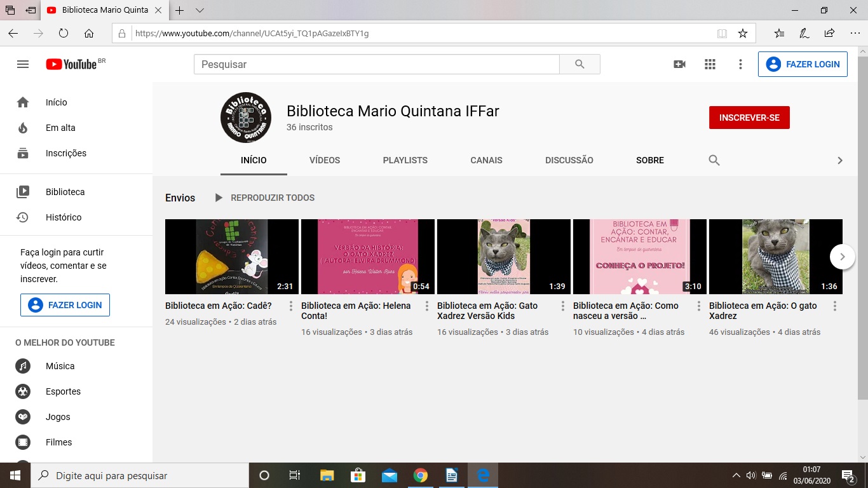The image size is (868, 488).
Task: Open the Música section
Action: [x=61, y=366]
